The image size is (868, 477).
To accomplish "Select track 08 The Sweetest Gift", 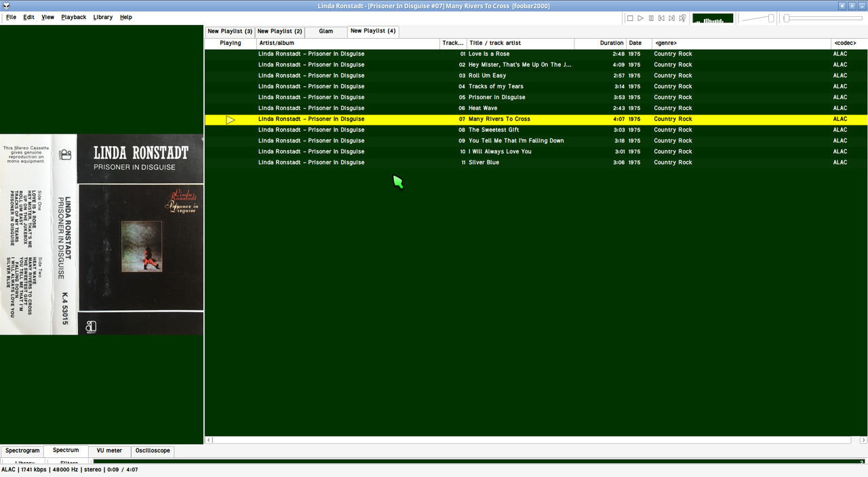I will 536,130.
